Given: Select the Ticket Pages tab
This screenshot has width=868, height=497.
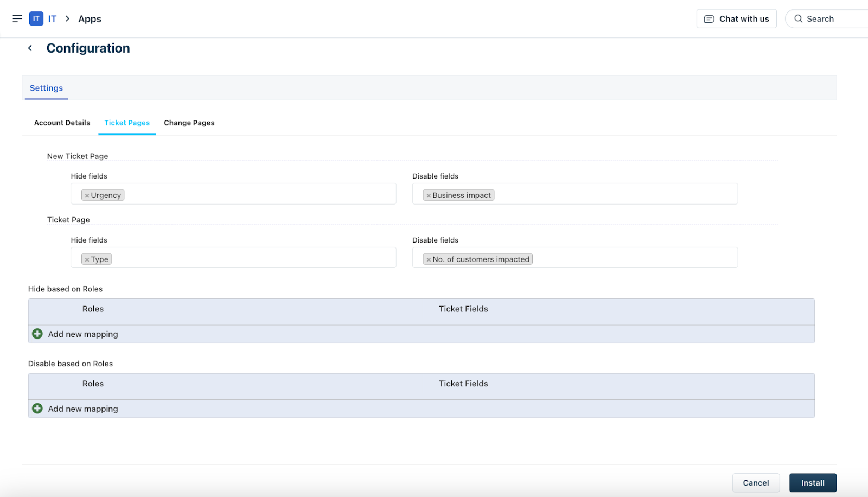Looking at the screenshot, I should tap(127, 123).
